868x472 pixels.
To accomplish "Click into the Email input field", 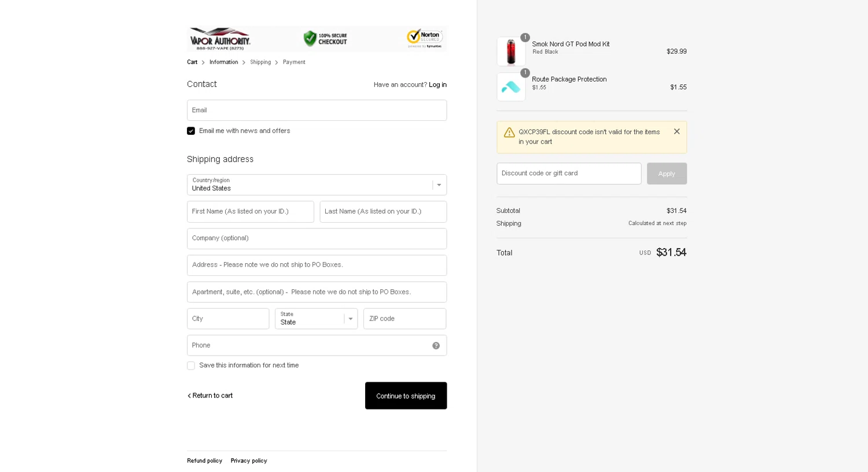I will 317,110.
